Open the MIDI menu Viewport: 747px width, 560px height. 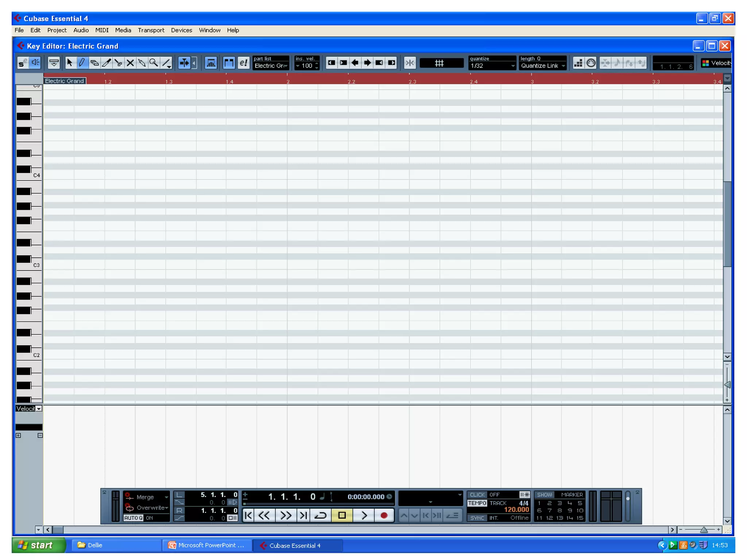[102, 30]
